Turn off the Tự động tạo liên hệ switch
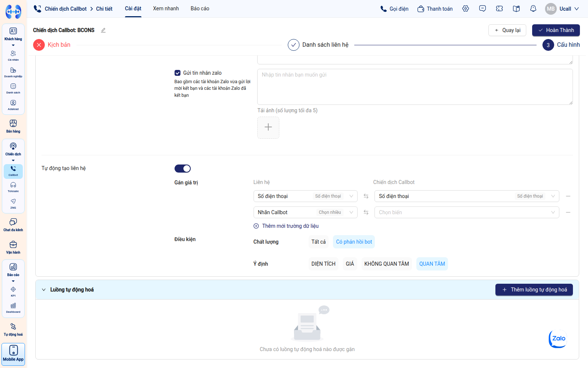This screenshot has height=368, width=588. click(x=183, y=169)
